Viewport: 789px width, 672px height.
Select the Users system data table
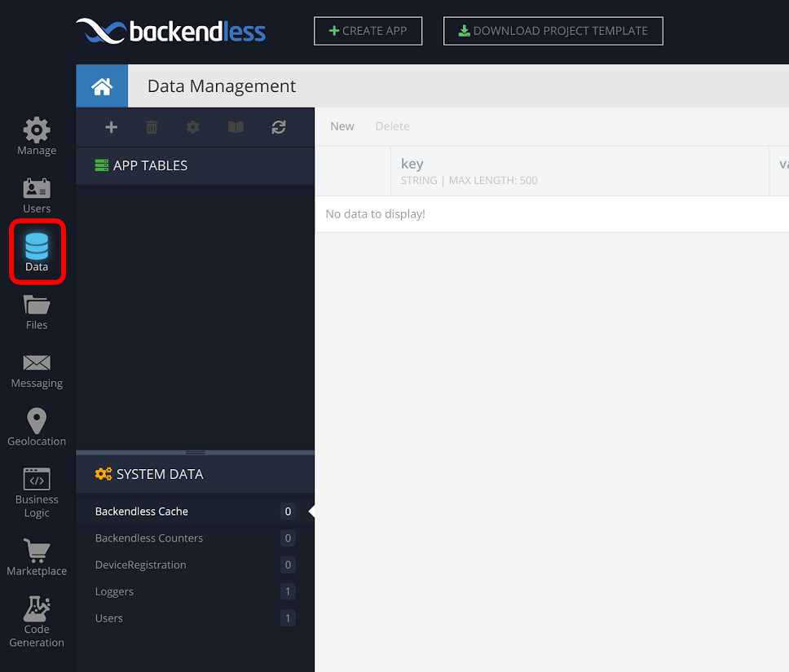196,618
